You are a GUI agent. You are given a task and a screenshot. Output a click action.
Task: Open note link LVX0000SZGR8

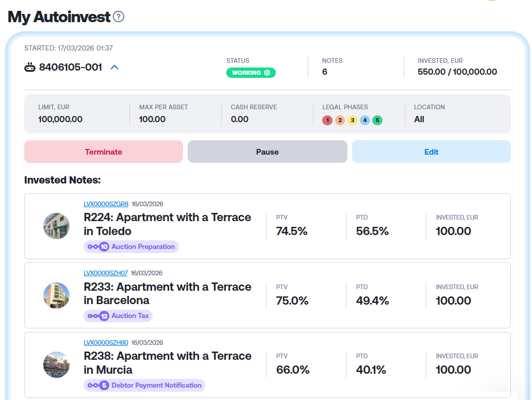[x=106, y=204]
